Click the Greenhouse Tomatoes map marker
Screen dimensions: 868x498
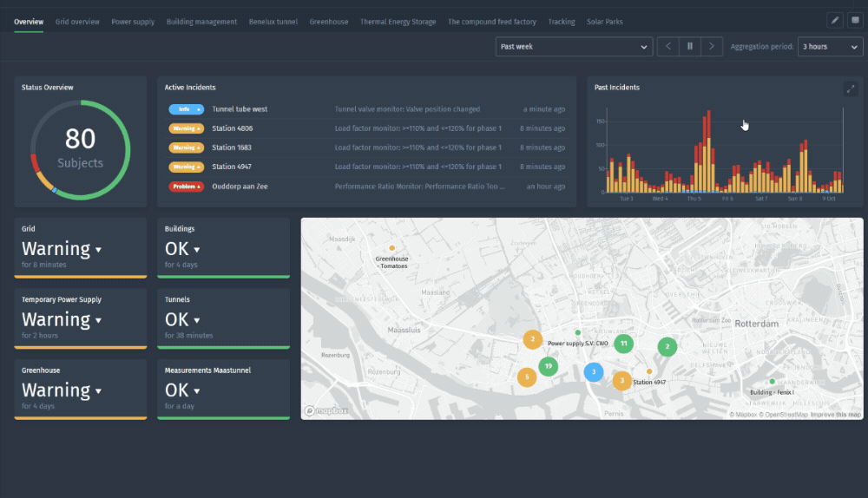[391, 249]
